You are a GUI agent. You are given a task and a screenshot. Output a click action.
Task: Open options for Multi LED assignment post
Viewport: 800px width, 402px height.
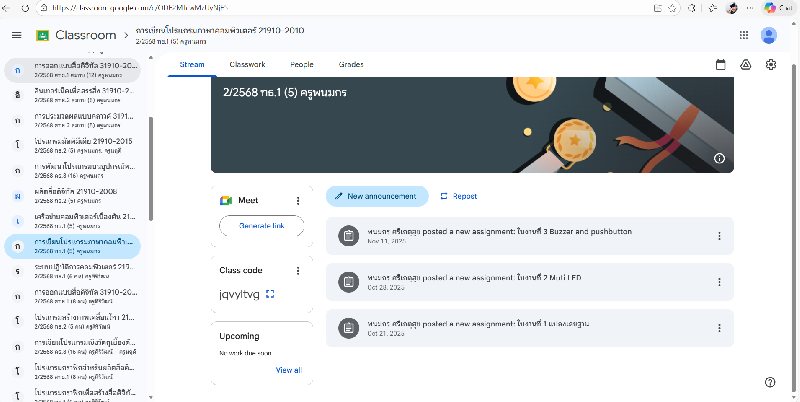[x=719, y=281]
